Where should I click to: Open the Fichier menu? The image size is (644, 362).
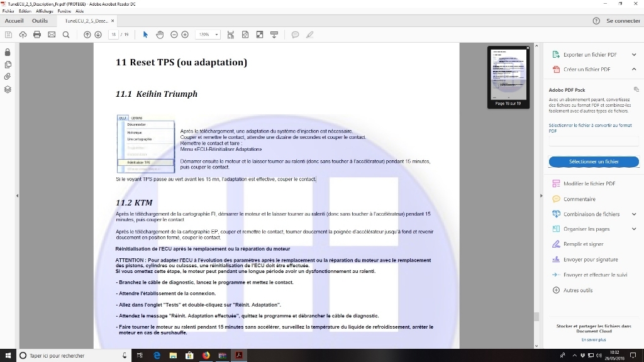[8, 11]
